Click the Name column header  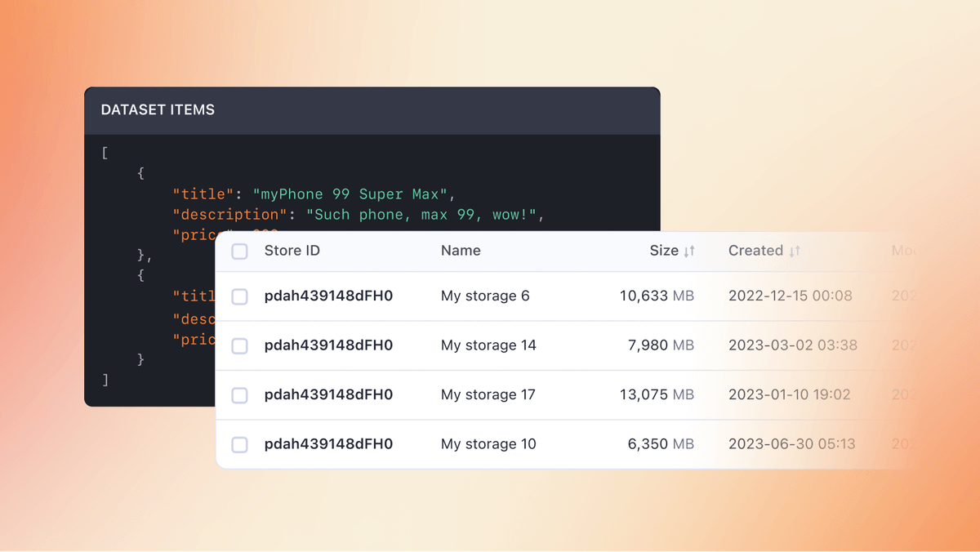point(461,251)
